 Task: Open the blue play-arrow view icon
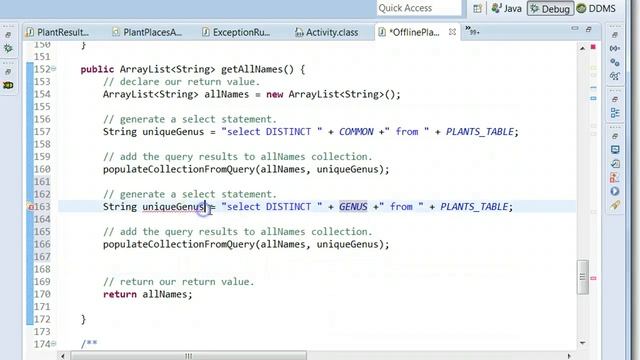tap(615, 191)
